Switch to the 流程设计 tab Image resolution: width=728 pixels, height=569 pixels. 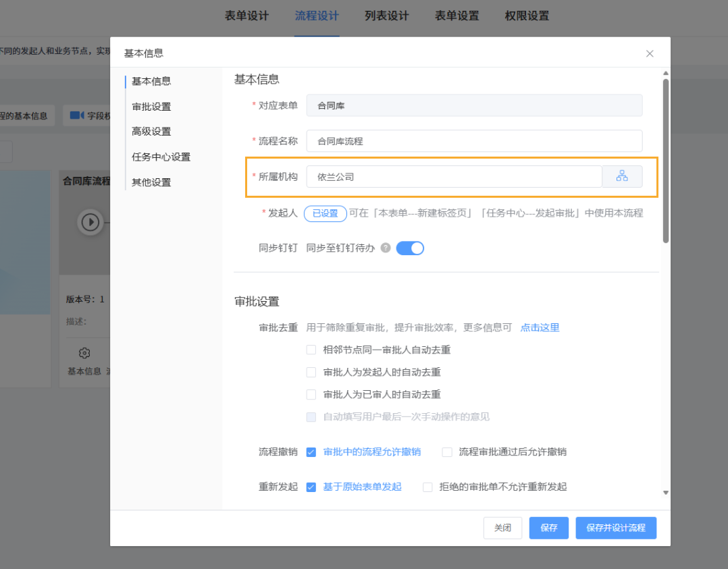click(317, 16)
